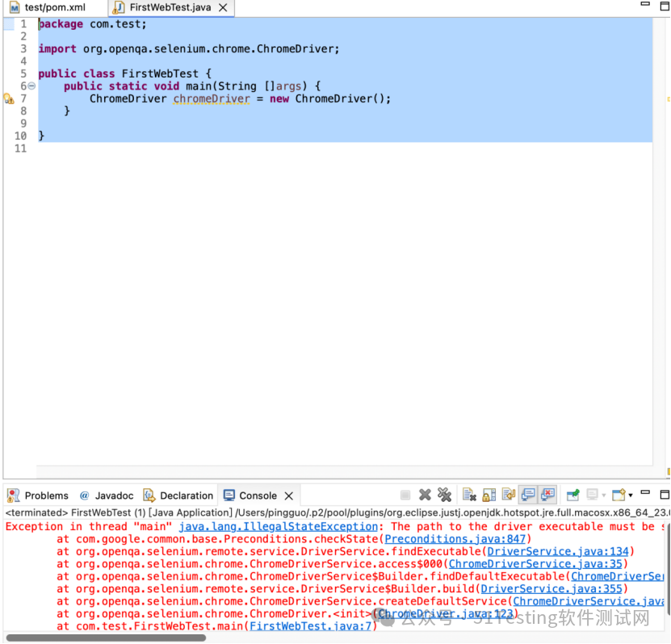
Task: Open the Display Selected Console dropdown arrow
Action: click(x=604, y=495)
